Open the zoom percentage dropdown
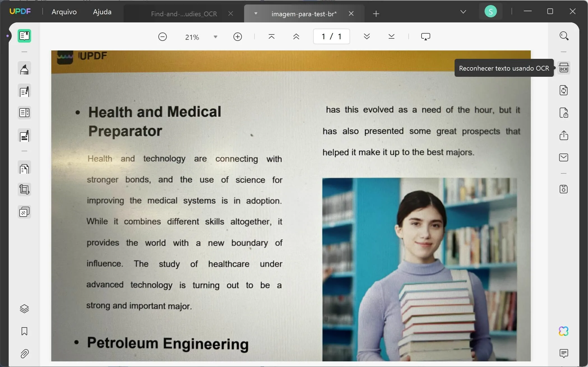 215,36
